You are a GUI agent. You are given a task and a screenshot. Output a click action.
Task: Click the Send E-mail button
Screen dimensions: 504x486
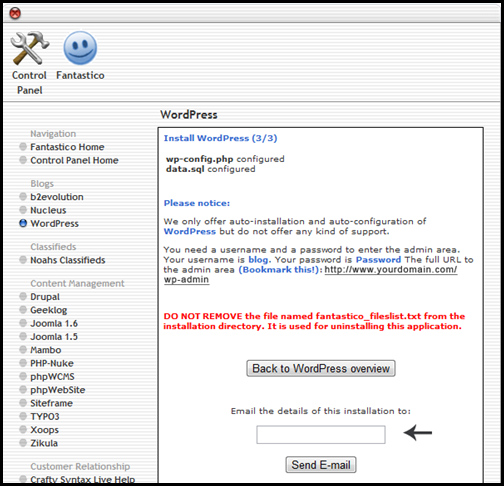[321, 465]
